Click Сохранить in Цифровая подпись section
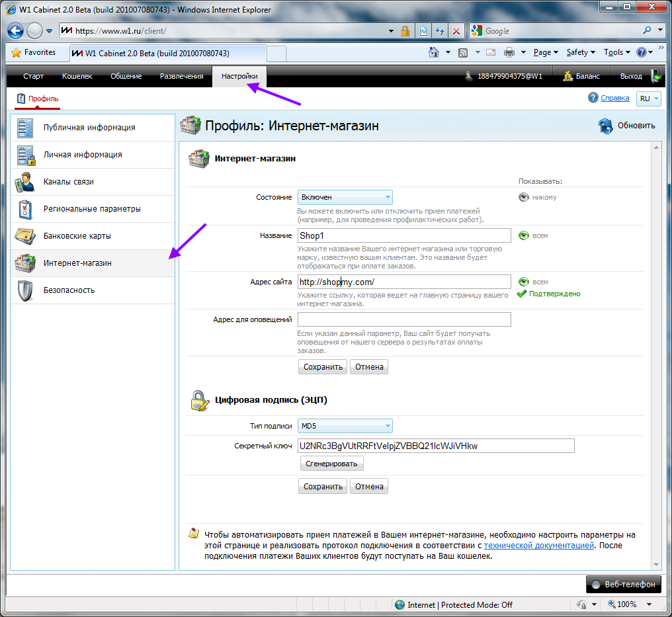The width and height of the screenshot is (672, 617). (x=323, y=486)
